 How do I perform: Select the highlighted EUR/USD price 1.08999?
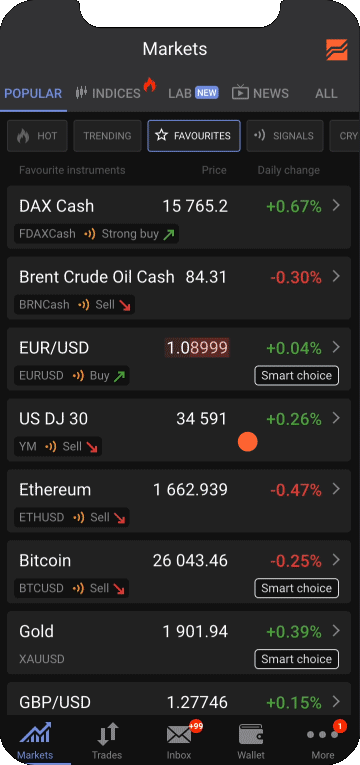point(197,348)
